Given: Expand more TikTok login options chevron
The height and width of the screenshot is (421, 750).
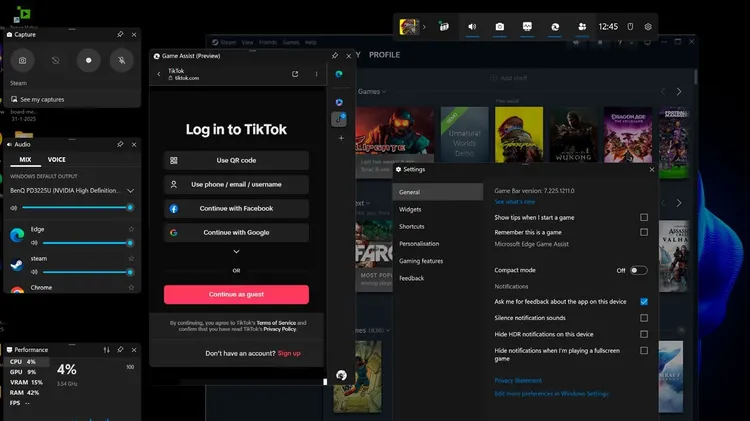Looking at the screenshot, I should click(x=236, y=252).
